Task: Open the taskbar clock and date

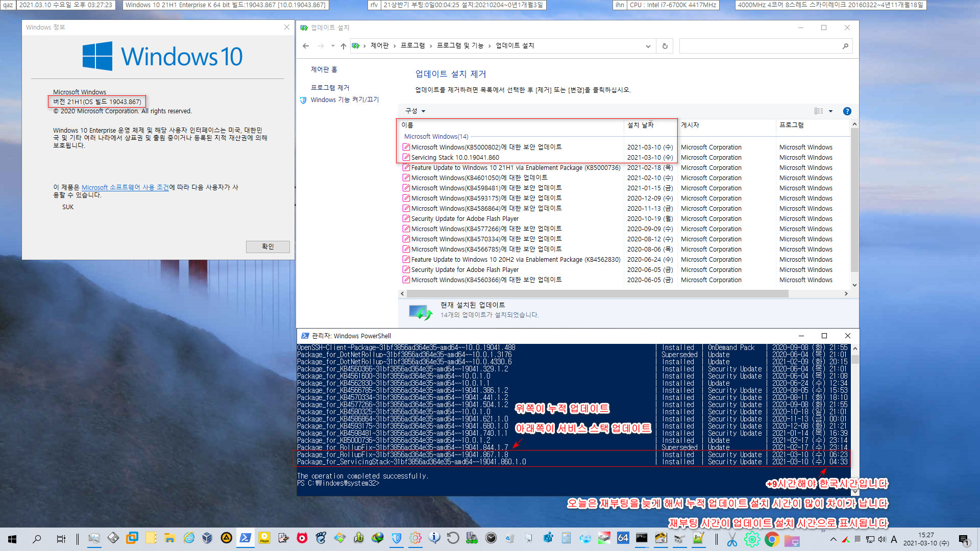Action: (x=926, y=539)
